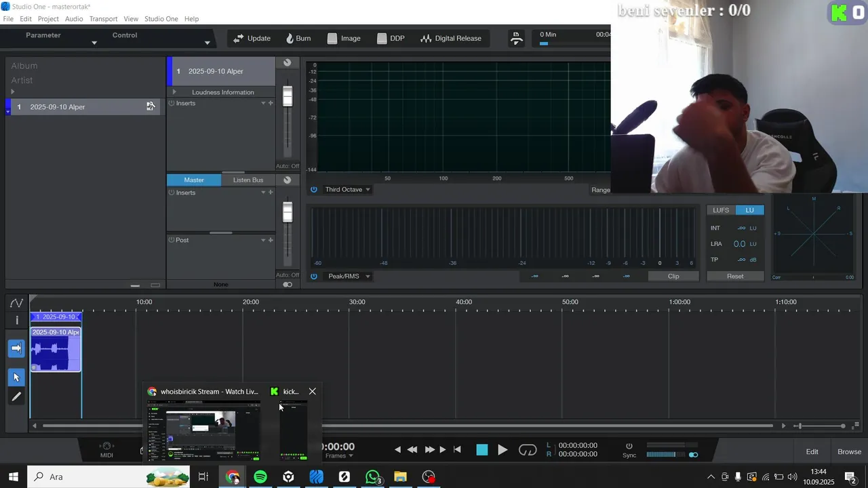This screenshot has height=488, width=868.
Task: Toggle the Sync power button
Action: pyautogui.click(x=629, y=446)
